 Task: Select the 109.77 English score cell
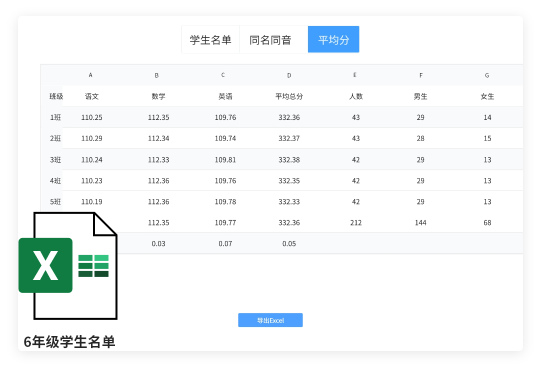click(225, 223)
